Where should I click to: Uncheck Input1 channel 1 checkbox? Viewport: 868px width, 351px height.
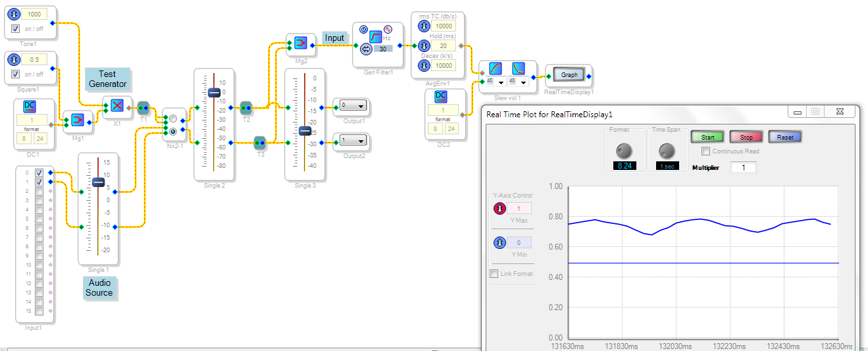[x=39, y=182]
